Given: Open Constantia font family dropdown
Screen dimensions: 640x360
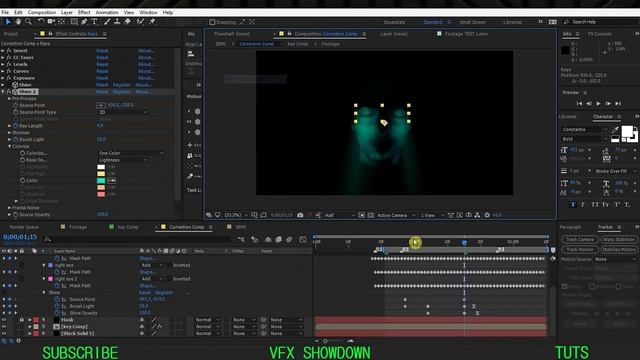Looking at the screenshot, I should (584, 129).
